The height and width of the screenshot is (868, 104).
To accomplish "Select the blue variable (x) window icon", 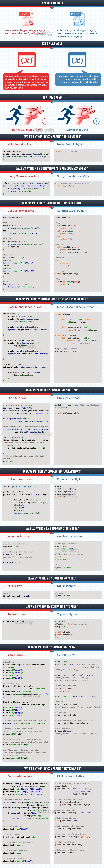I will tap(77, 60).
